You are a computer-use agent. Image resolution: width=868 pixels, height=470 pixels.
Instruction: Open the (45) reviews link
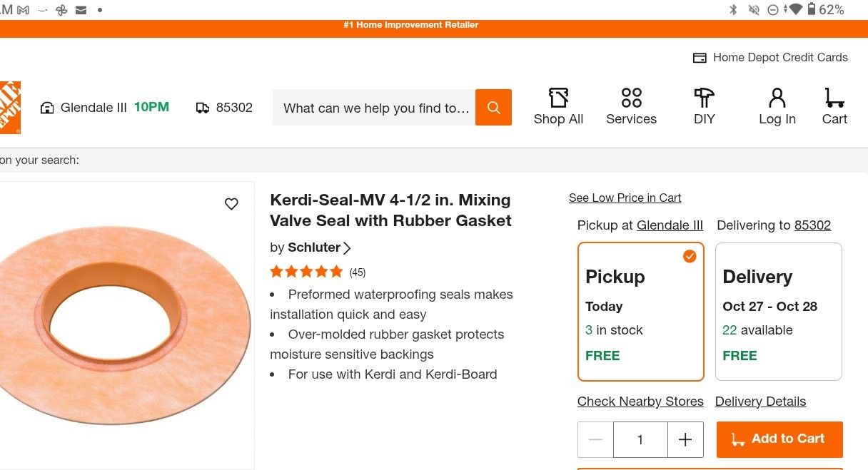(357, 272)
